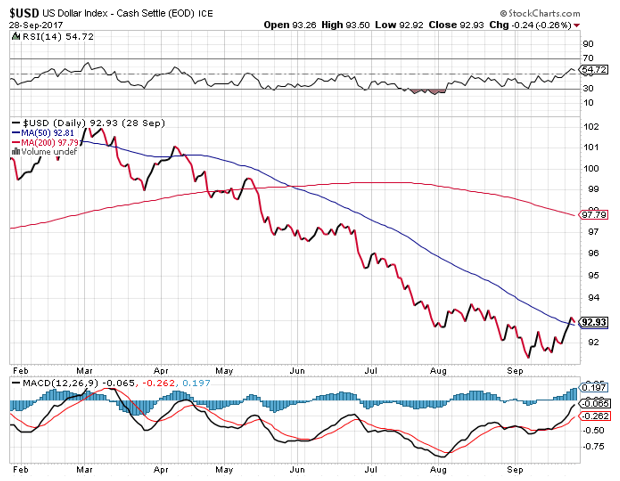Click the MACD(12,26,9) legend marker

(13, 384)
